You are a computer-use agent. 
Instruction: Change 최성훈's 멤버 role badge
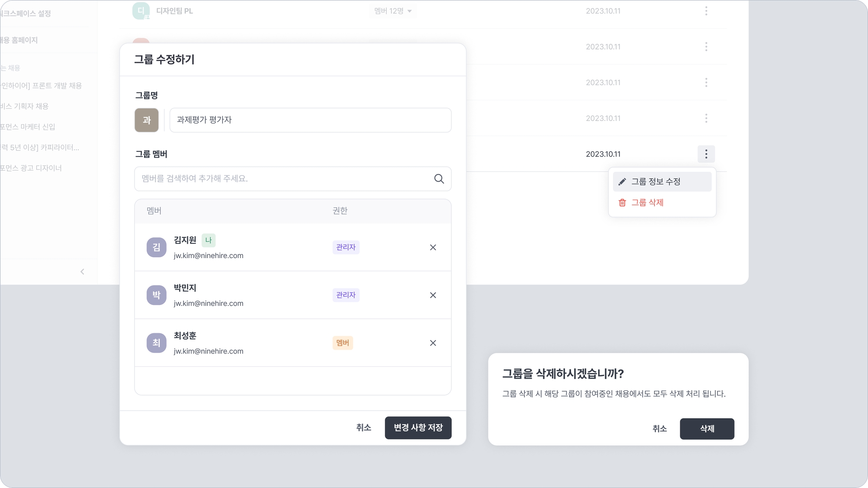(342, 343)
